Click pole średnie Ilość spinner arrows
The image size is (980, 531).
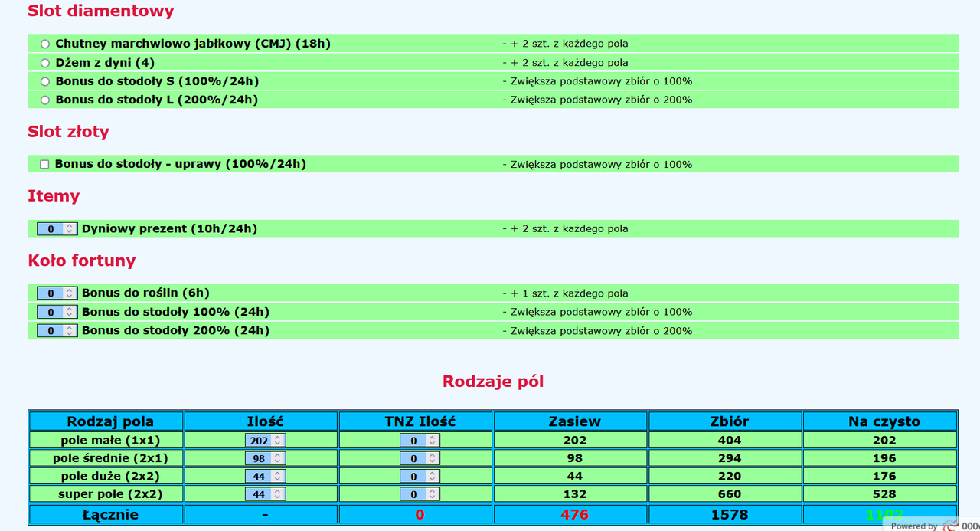click(278, 458)
